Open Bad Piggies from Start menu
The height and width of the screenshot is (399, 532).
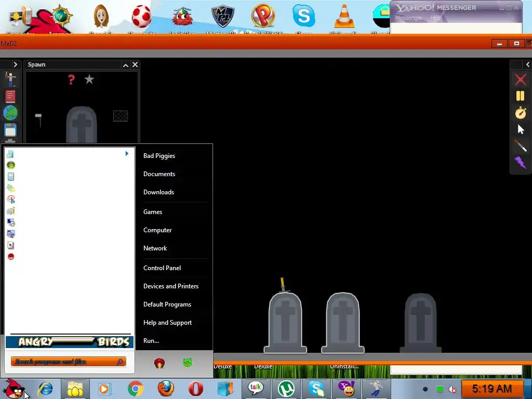(159, 156)
